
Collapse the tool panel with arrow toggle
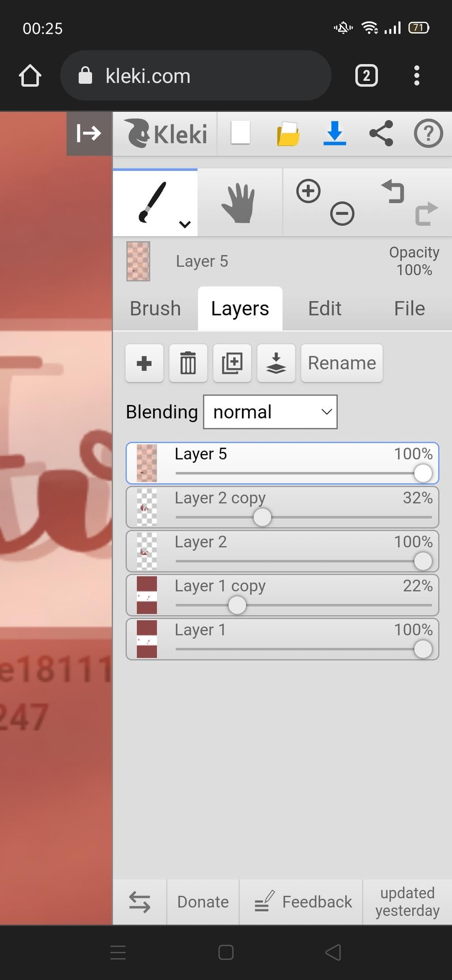point(89,133)
